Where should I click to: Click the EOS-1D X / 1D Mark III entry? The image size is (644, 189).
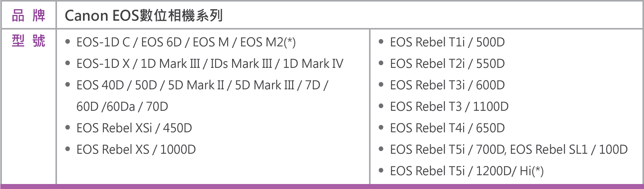coord(210,64)
